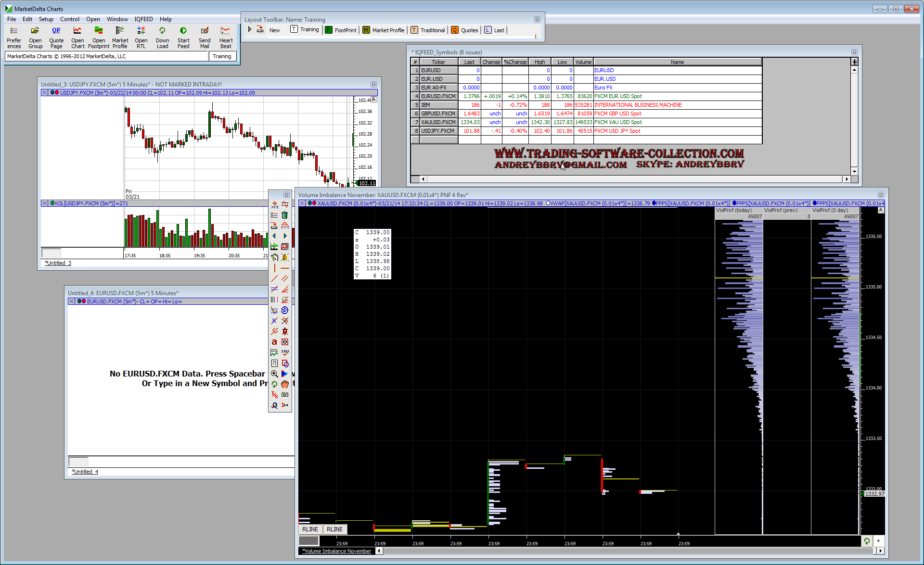
Task: Open the IQFEED menu
Action: pos(143,19)
